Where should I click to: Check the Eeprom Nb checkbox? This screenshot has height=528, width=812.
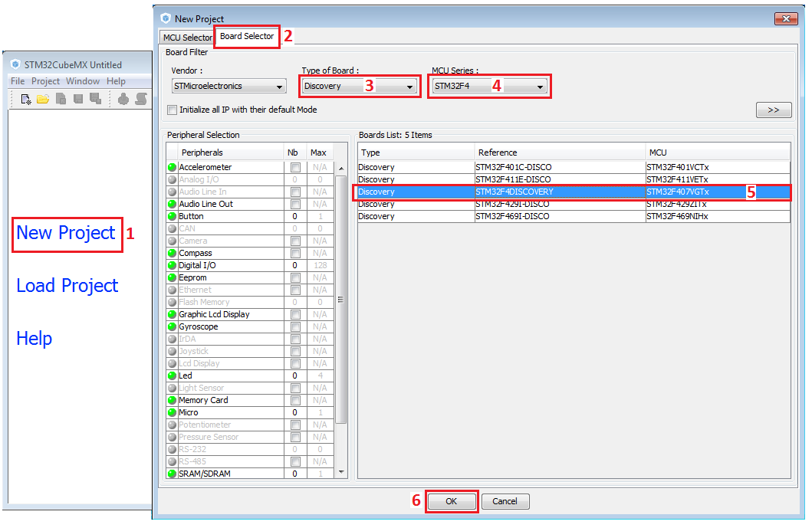point(295,278)
